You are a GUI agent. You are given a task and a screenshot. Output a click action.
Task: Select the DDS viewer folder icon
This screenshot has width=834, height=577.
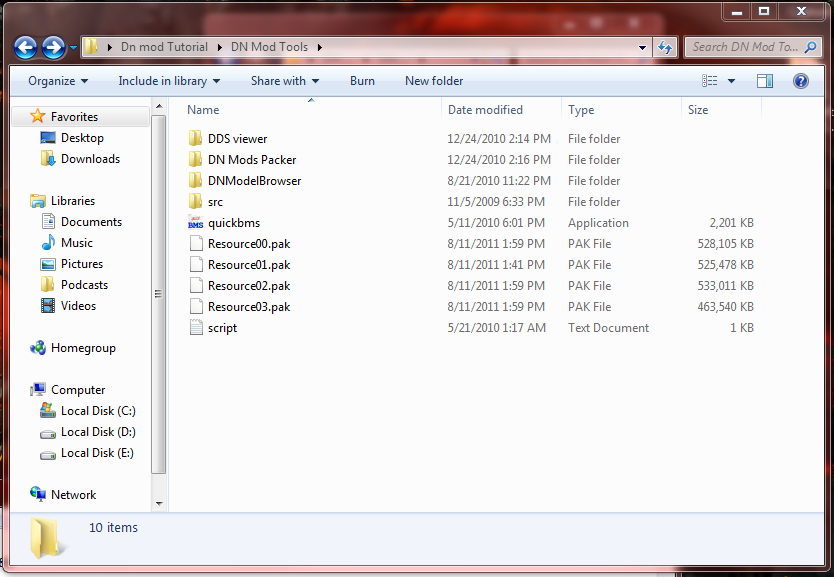(196, 138)
